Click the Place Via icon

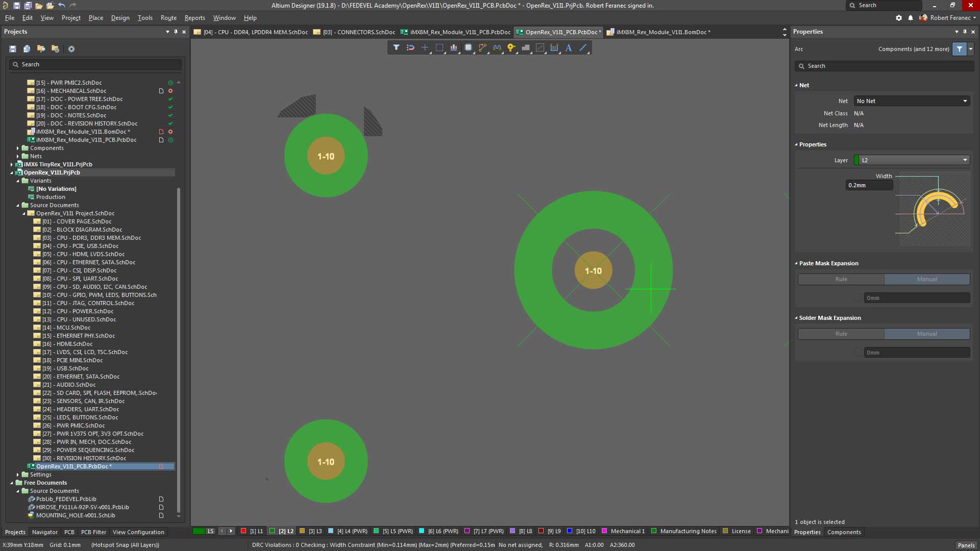tap(511, 47)
